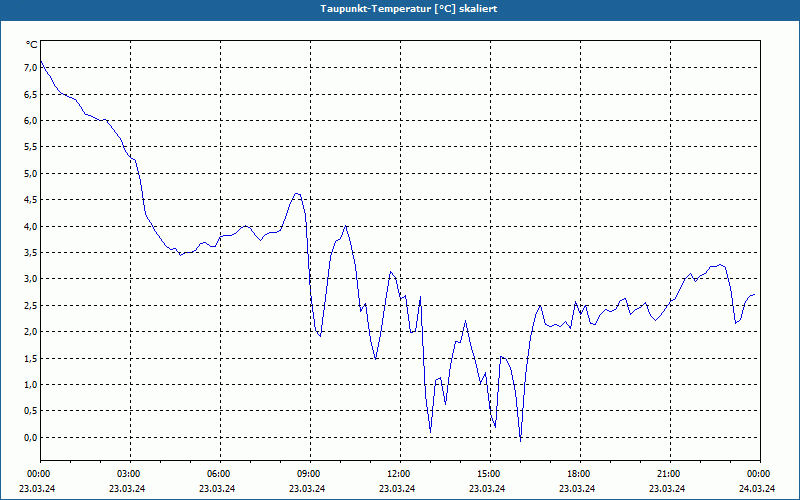This screenshot has height=500, width=800.
Task: Click the '03:00' time axis label
Action: 129,473
